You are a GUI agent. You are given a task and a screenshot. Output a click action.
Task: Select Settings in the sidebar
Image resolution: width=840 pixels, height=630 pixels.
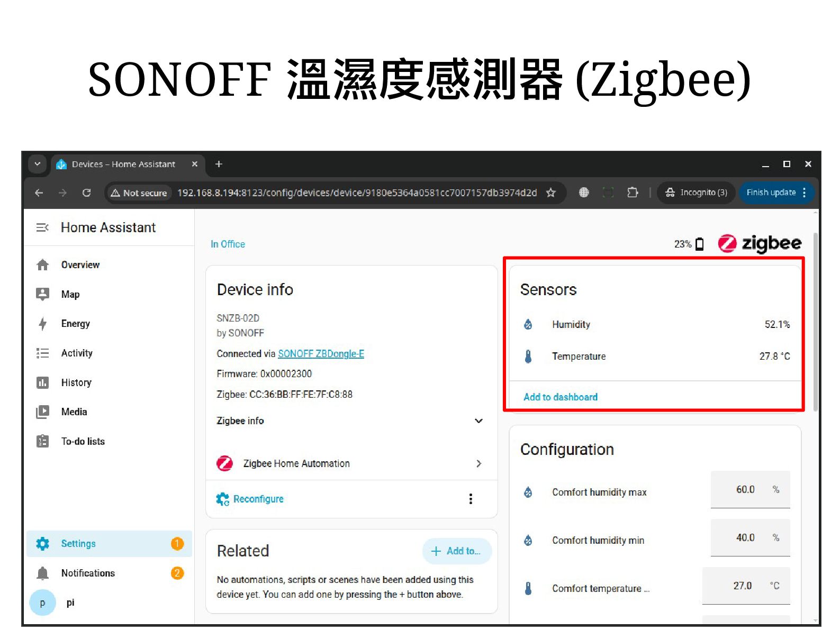point(109,544)
